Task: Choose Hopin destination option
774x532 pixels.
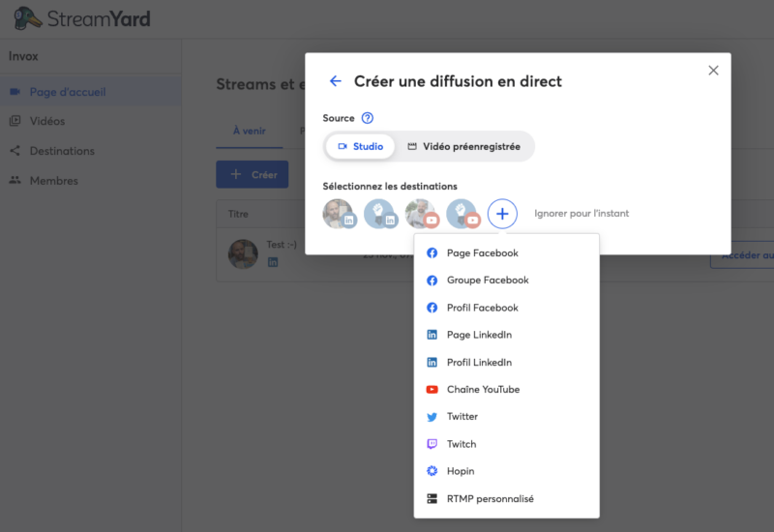Action: pos(506,471)
